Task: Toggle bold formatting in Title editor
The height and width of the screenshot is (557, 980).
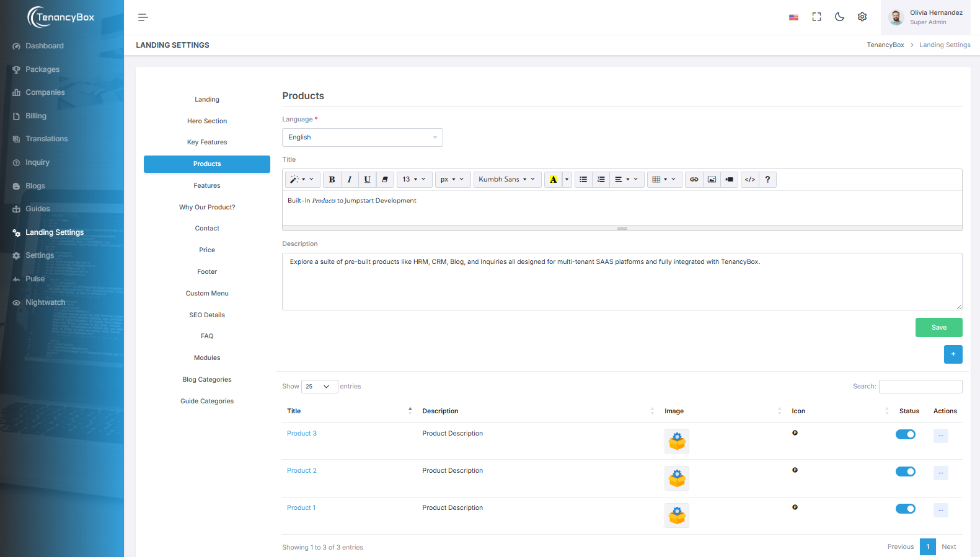Action: pos(332,180)
